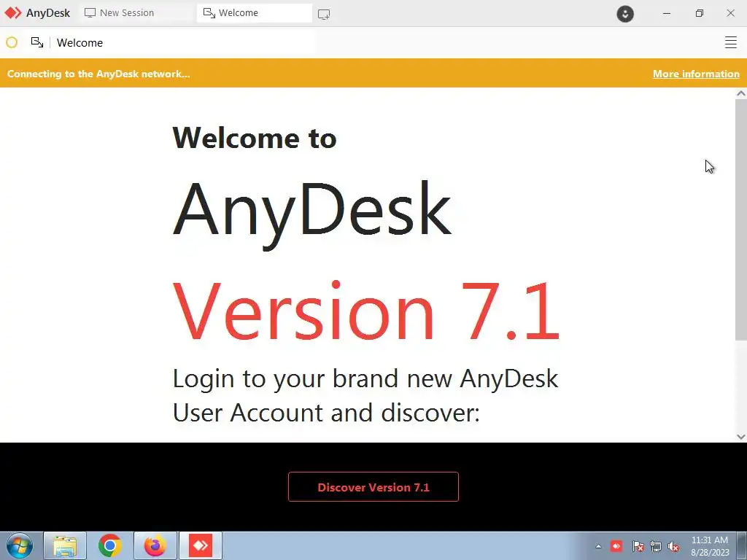Image resolution: width=747 pixels, height=560 pixels.
Task: Click the session icon beside the Welcome address
Action: point(37,42)
